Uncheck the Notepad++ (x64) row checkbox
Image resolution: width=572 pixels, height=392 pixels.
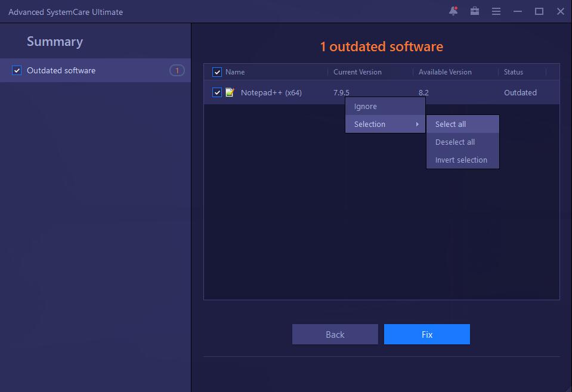[x=217, y=92]
